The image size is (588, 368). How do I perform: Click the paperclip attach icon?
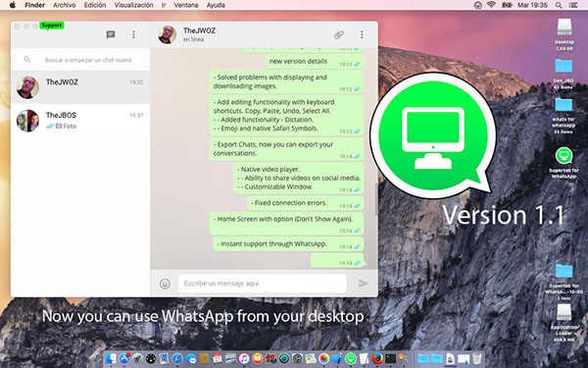coord(339,34)
